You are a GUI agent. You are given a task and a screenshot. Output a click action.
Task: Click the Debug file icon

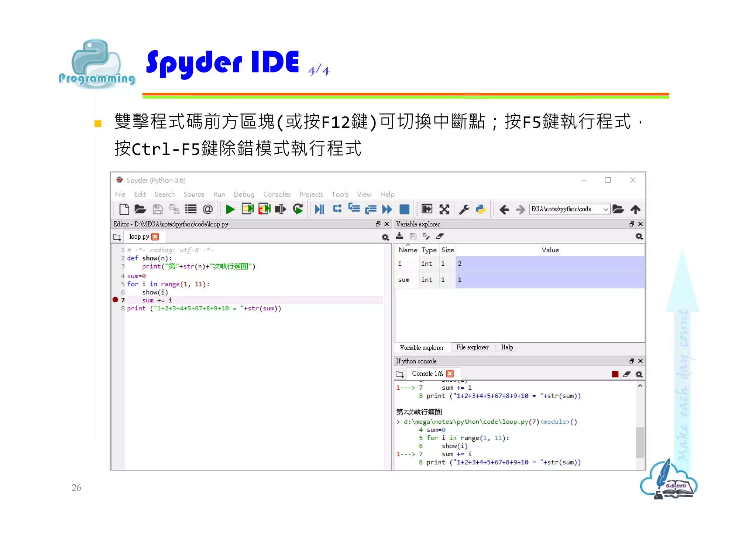[319, 209]
